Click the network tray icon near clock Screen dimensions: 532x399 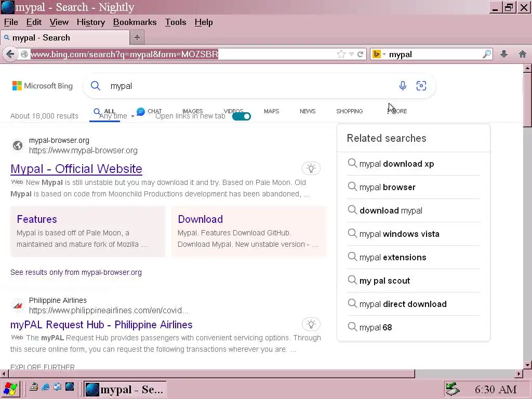[453, 389]
